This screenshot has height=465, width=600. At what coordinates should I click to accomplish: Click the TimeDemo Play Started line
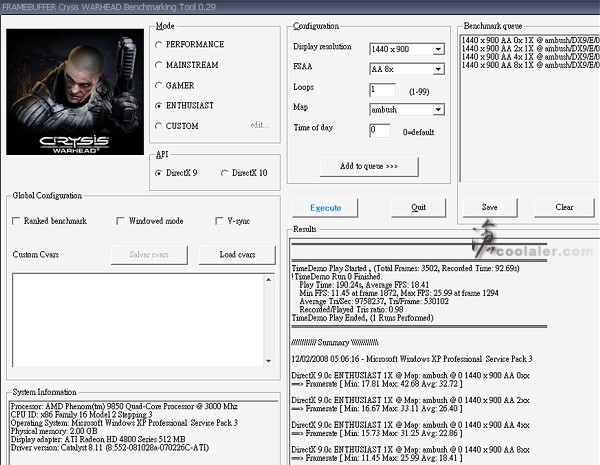[406, 268]
